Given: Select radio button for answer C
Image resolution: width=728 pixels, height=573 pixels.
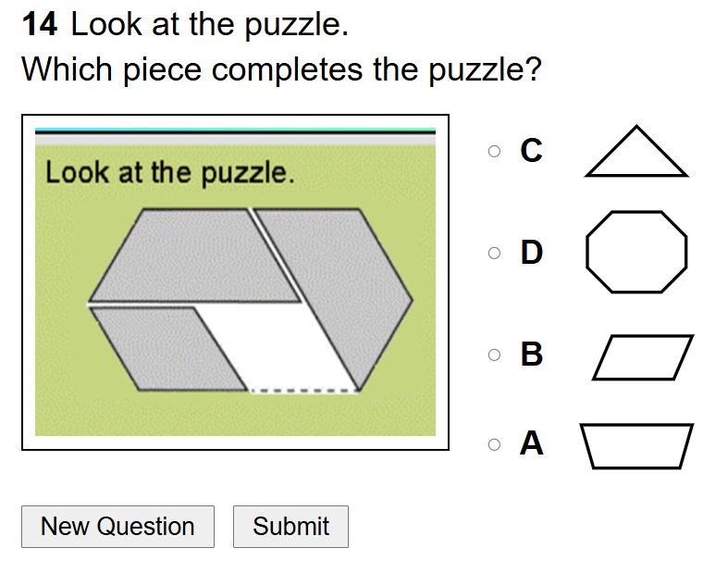Looking at the screenshot, I should [x=495, y=150].
